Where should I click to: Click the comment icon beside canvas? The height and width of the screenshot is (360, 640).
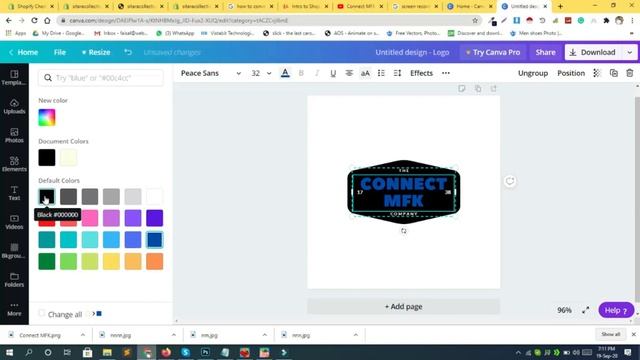510,181
